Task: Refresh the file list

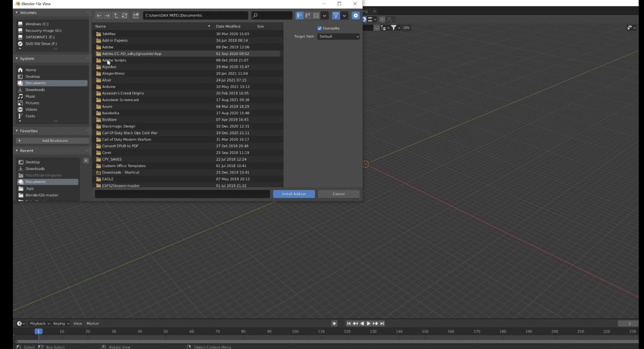Action: point(125,15)
